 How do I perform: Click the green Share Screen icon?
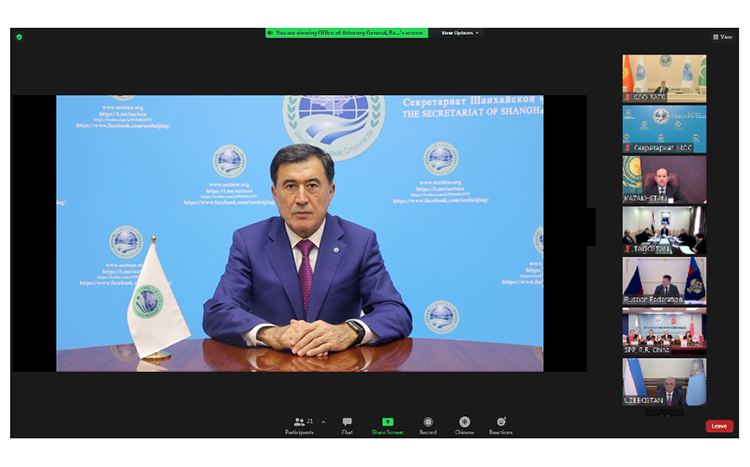(387, 422)
